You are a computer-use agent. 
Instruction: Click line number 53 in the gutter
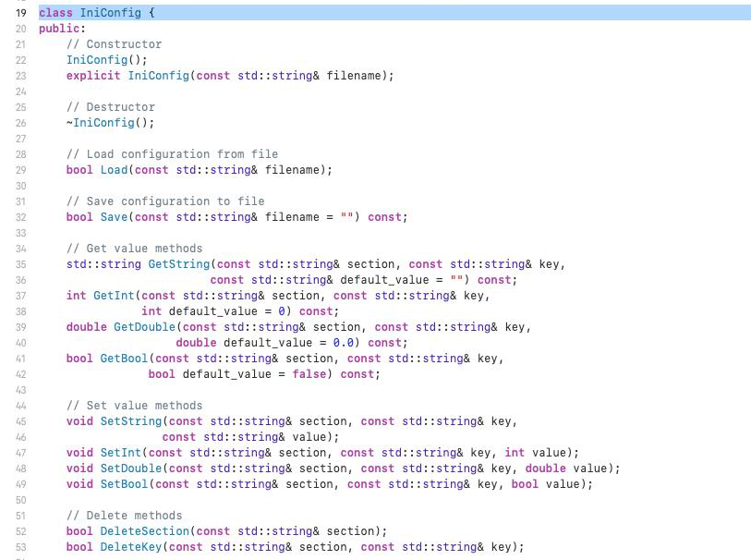click(x=21, y=548)
